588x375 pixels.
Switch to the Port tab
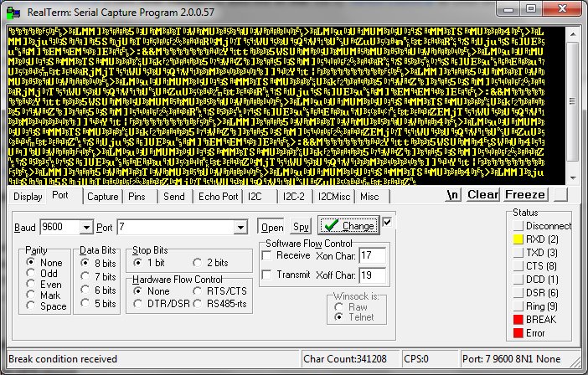tap(60, 195)
